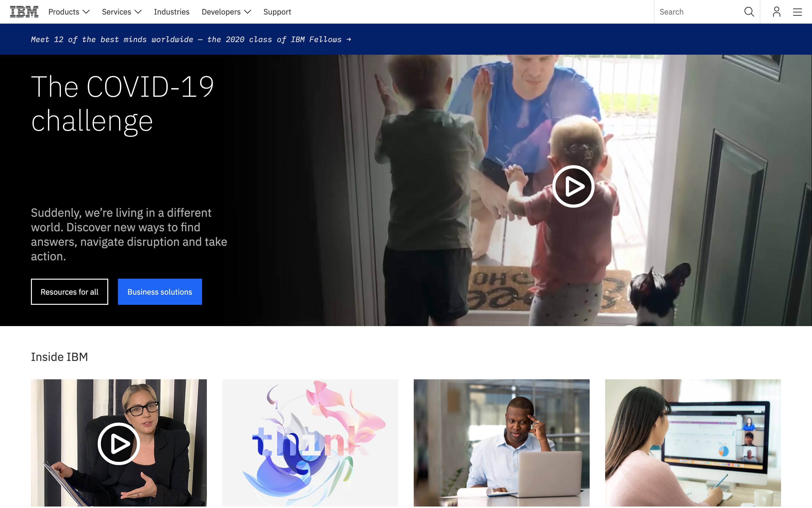The width and height of the screenshot is (812, 508).
Task: Open the think graphic card
Action: (x=310, y=443)
